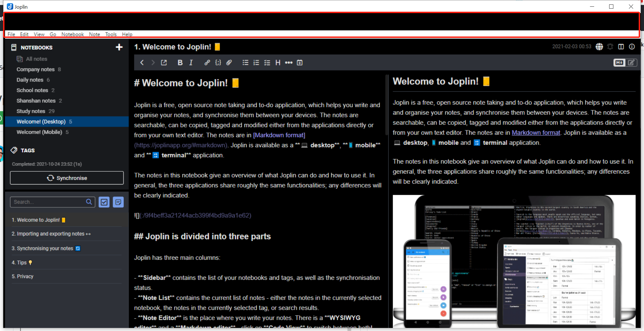Screen dimensions: 644x331
Task: Set an alarm with the bell icon
Action: coord(610,47)
